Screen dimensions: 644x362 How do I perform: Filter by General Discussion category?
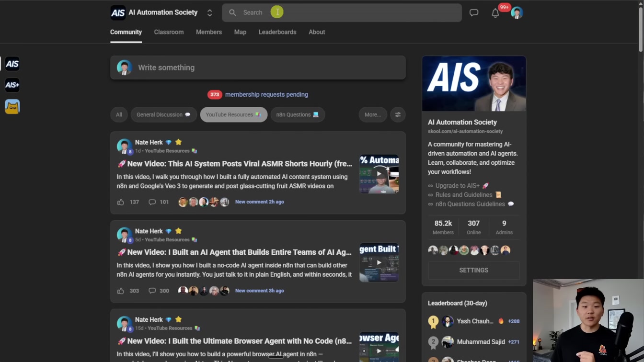click(x=163, y=114)
